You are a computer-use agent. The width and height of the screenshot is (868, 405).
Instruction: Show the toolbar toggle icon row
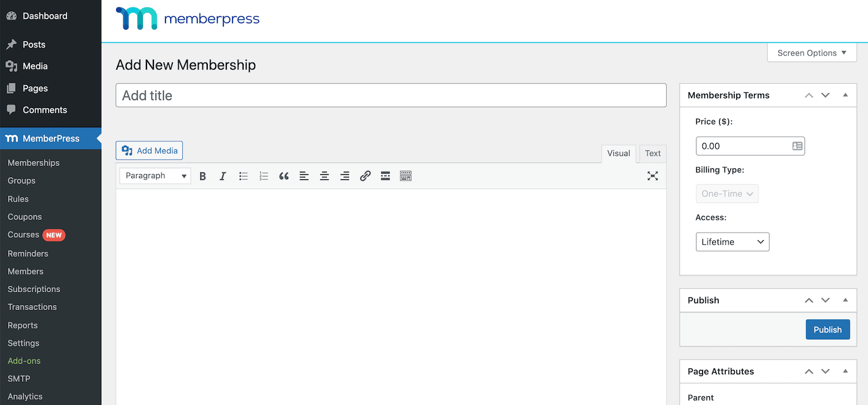click(406, 176)
